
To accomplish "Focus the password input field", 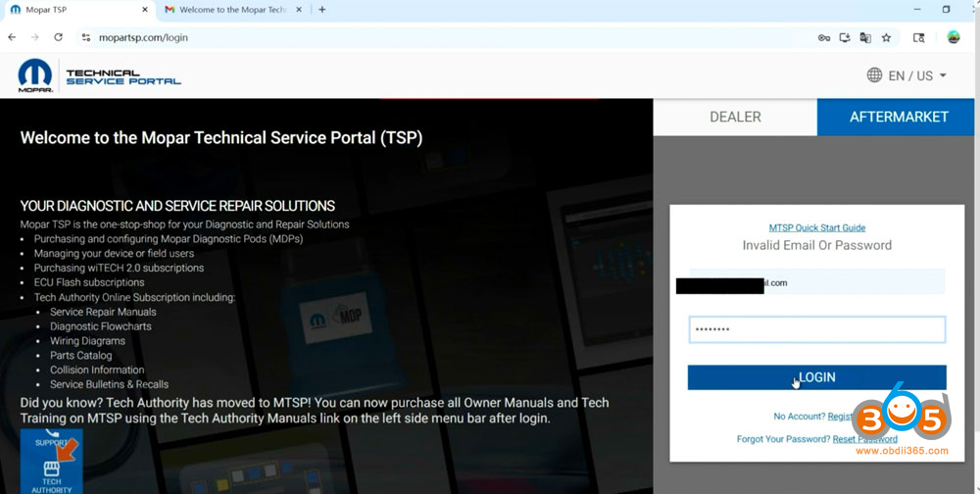I will coord(816,329).
